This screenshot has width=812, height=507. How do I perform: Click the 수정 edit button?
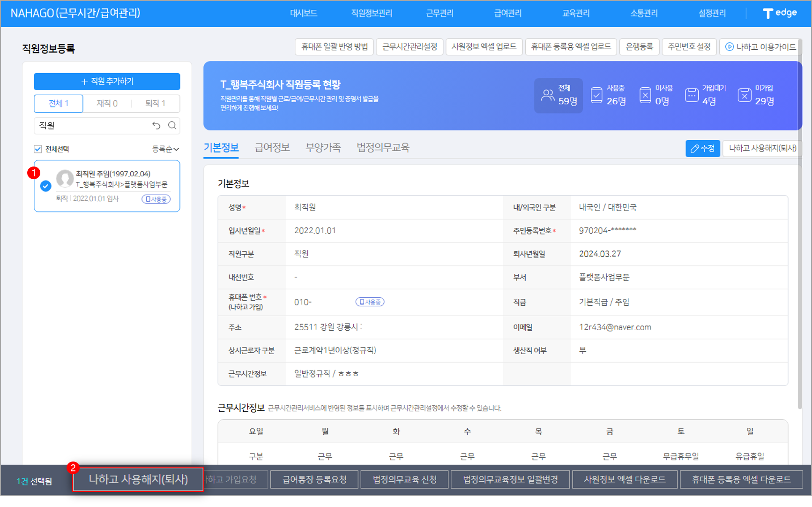702,148
